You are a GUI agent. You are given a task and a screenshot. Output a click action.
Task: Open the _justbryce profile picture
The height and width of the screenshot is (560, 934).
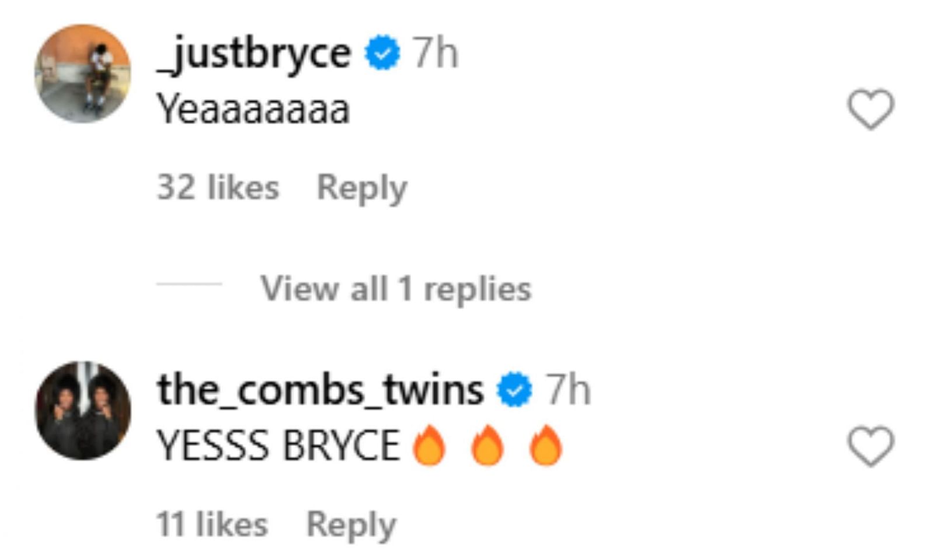pos(83,73)
